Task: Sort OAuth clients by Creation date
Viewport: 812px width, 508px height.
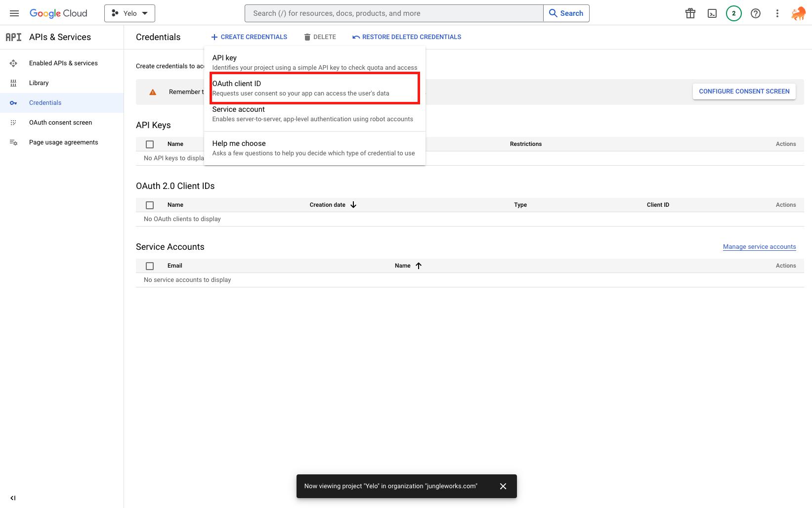Action: (333, 205)
